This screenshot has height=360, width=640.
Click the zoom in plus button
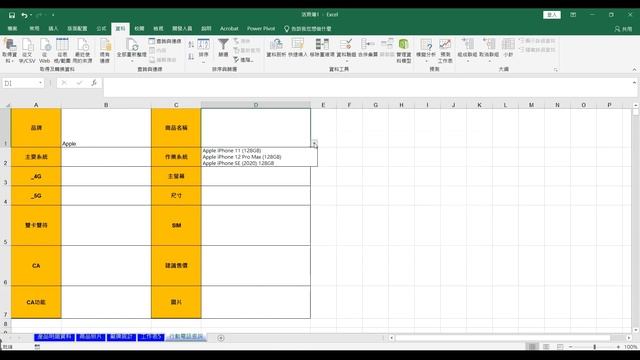click(x=618, y=347)
